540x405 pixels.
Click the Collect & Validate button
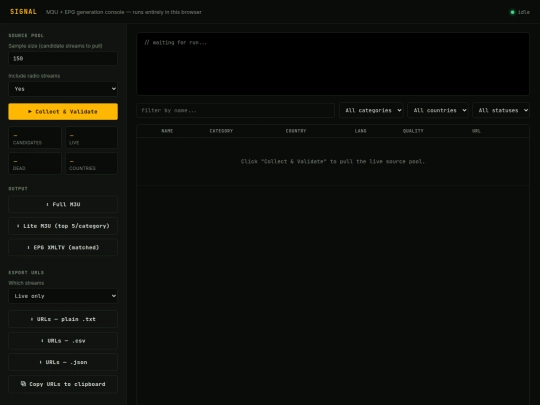pyautogui.click(x=63, y=112)
